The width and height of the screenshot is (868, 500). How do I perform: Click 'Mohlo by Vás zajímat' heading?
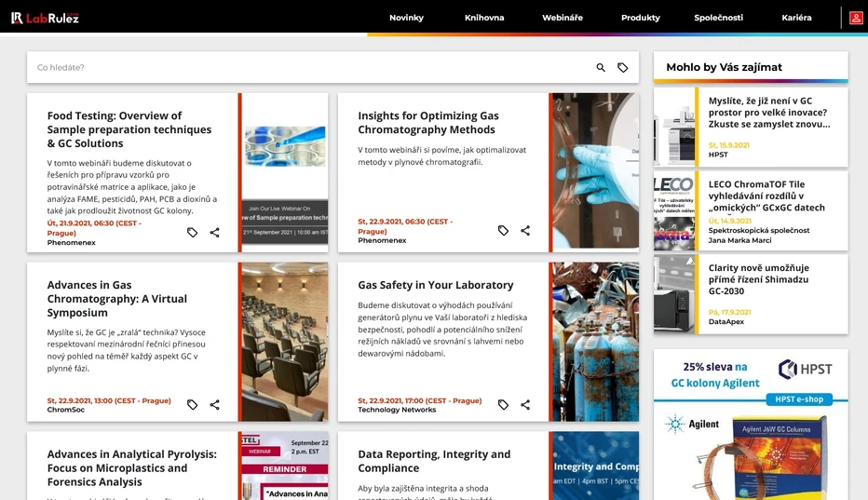724,67
